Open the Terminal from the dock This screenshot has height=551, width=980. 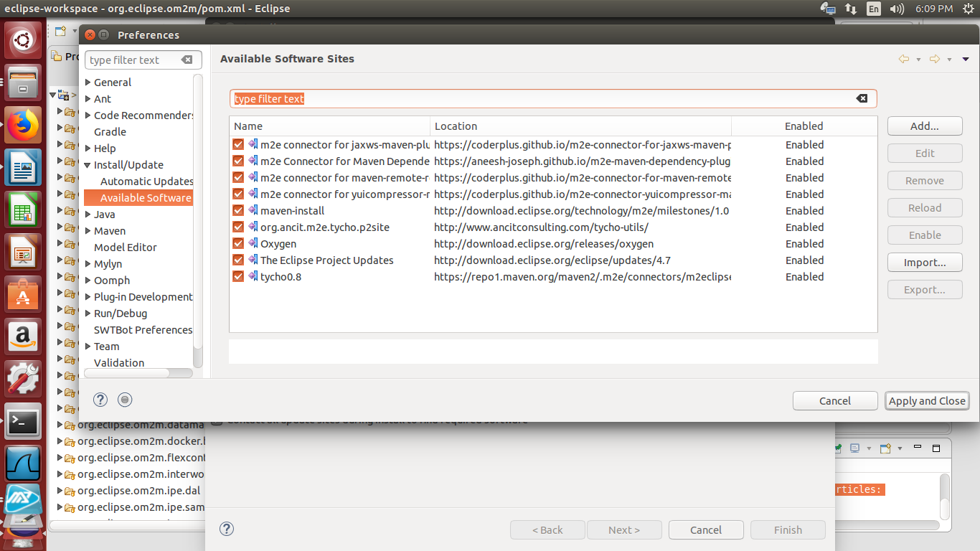(x=23, y=422)
